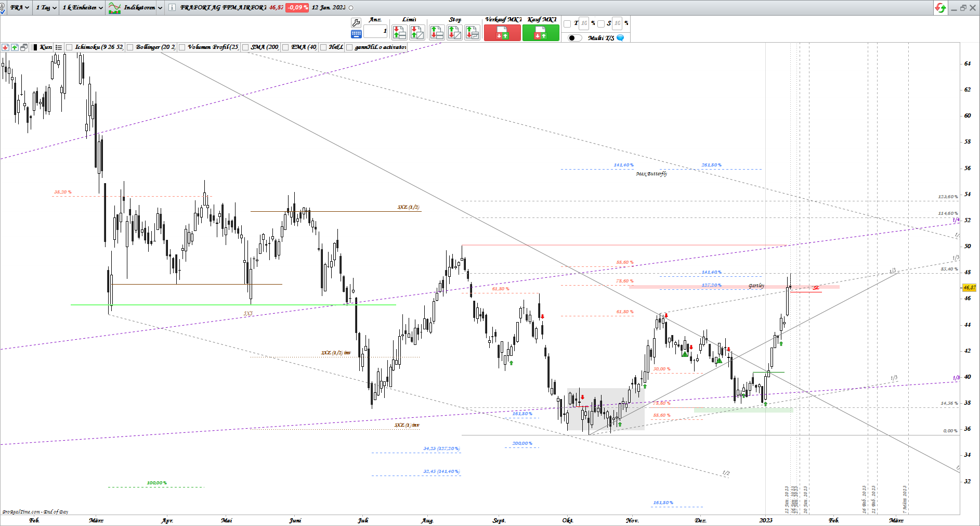The height and width of the screenshot is (526, 980).
Task: Click the T percent value field
Action: coord(584,23)
